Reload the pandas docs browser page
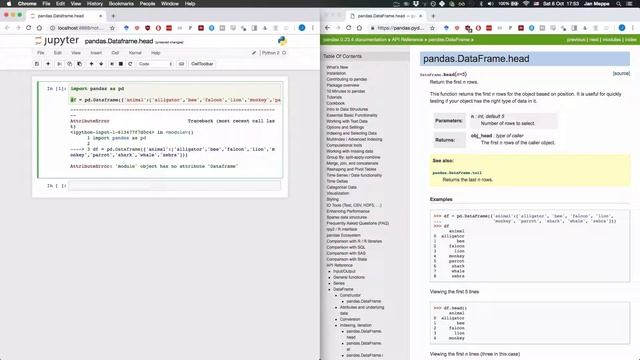 (349, 28)
